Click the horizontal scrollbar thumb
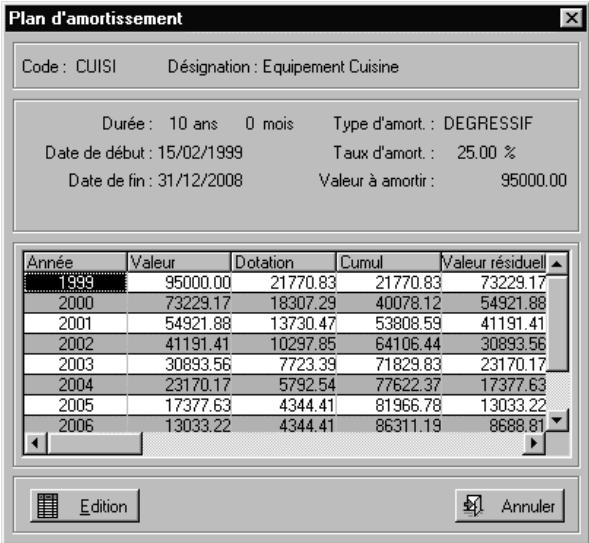589x543 pixels. 95,443
